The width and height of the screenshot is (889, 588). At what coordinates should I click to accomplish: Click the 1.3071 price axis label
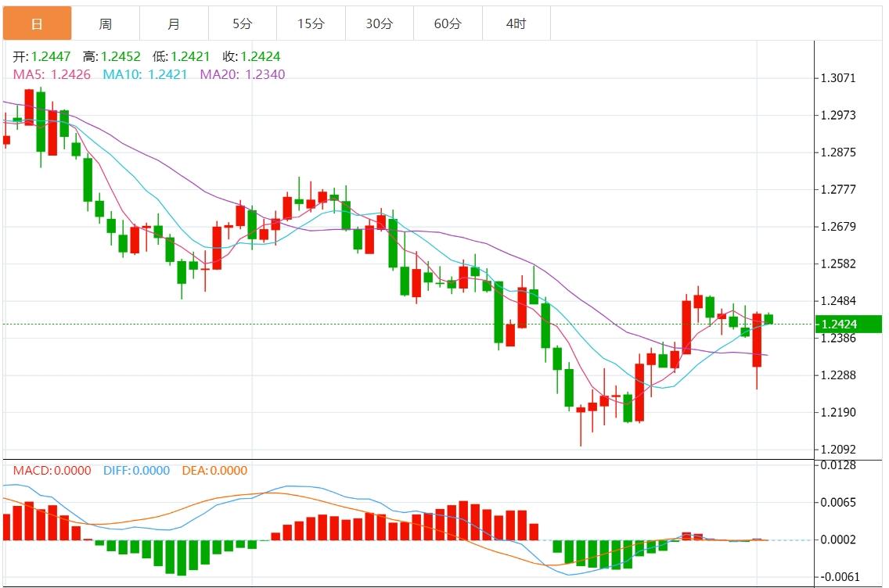[839, 78]
